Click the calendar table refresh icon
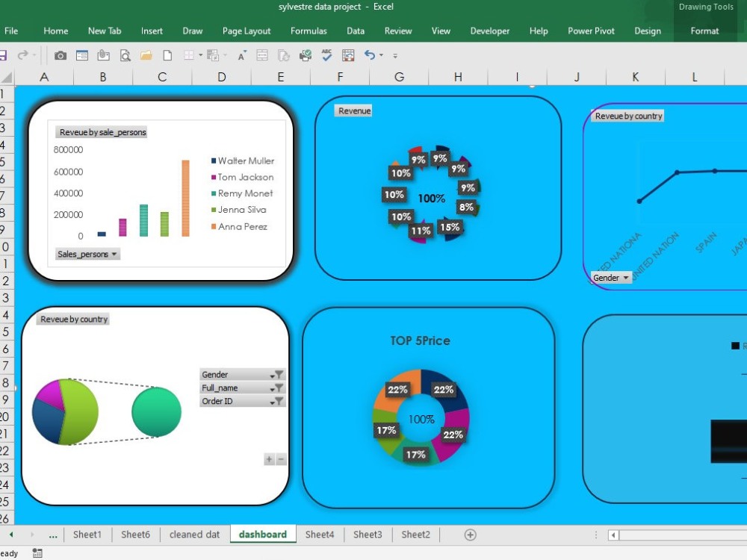This screenshot has height=560, width=747. click(x=348, y=56)
